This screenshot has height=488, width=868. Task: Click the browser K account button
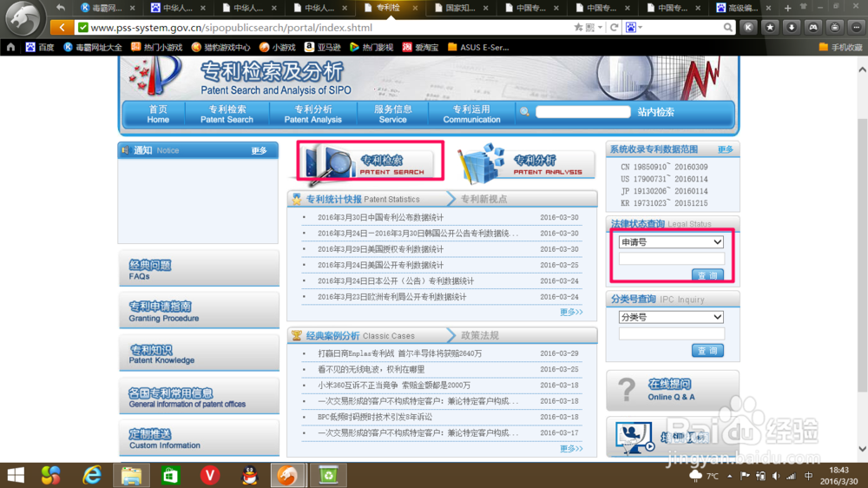748,27
